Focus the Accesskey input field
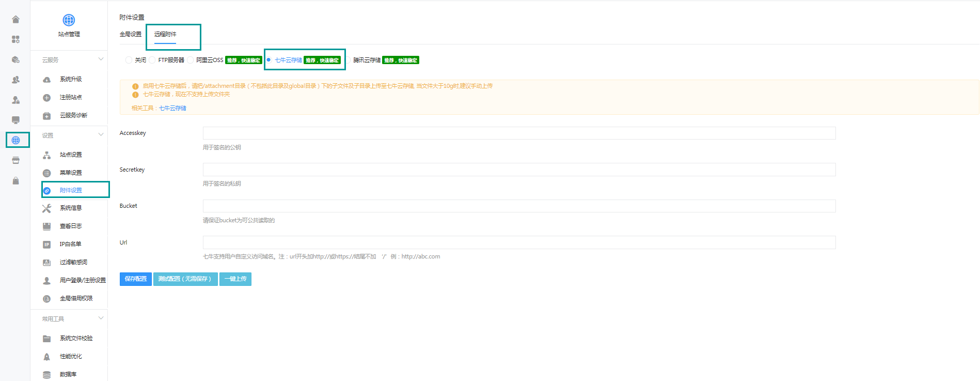Viewport: 980px width, 381px height. [519, 133]
